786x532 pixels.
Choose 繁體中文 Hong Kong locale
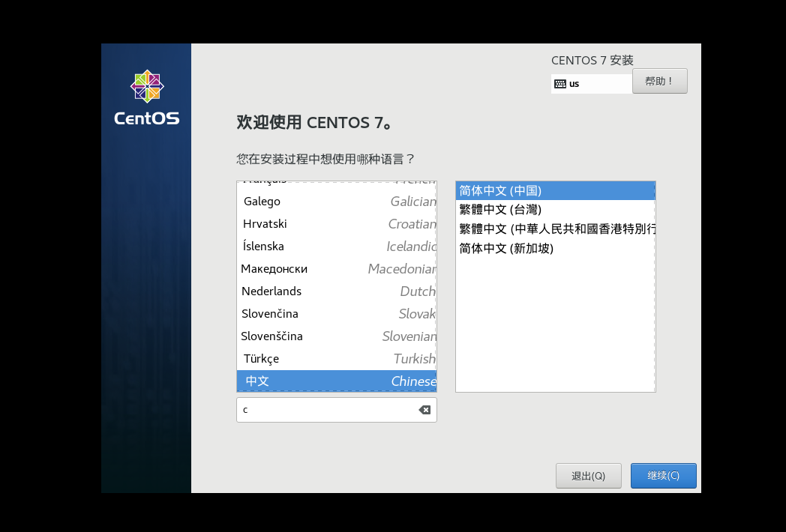tap(556, 229)
